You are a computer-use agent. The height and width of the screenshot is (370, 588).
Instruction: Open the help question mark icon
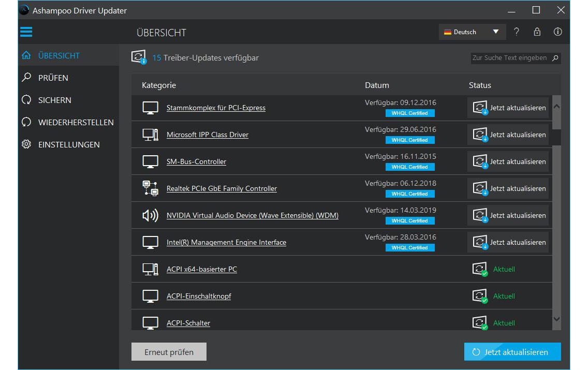pos(516,32)
